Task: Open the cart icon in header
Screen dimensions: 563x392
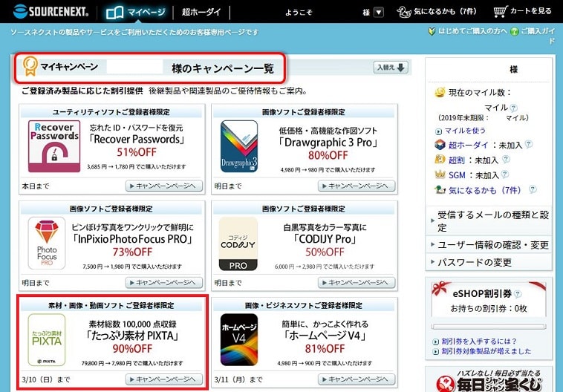Action: pos(501,12)
